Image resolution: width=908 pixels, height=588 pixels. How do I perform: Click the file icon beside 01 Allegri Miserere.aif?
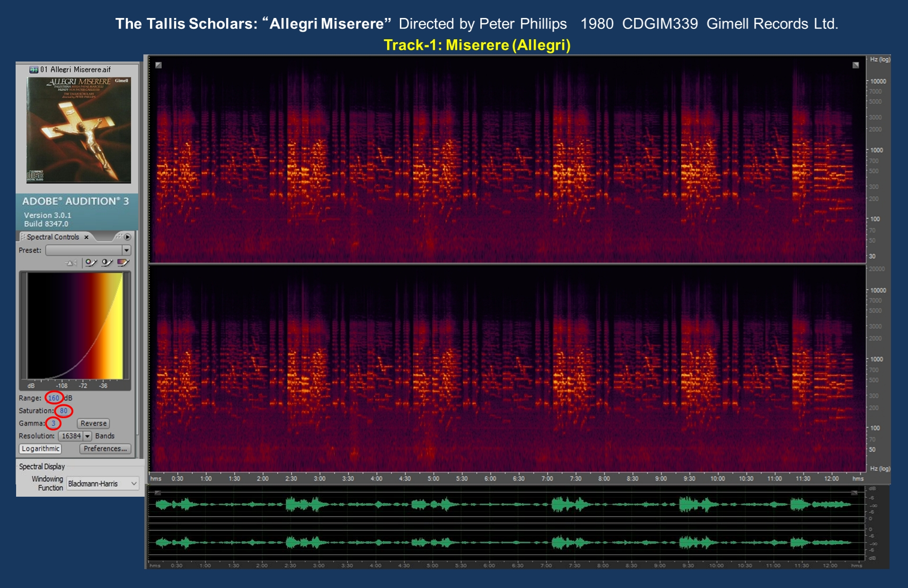coord(34,70)
